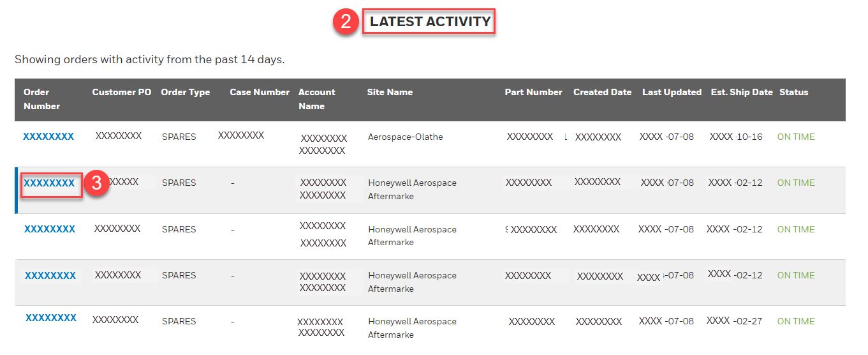Click ON TIME status in the Aerospace-Olathe row
Viewport: 868px width, 355px height.
[x=796, y=137]
